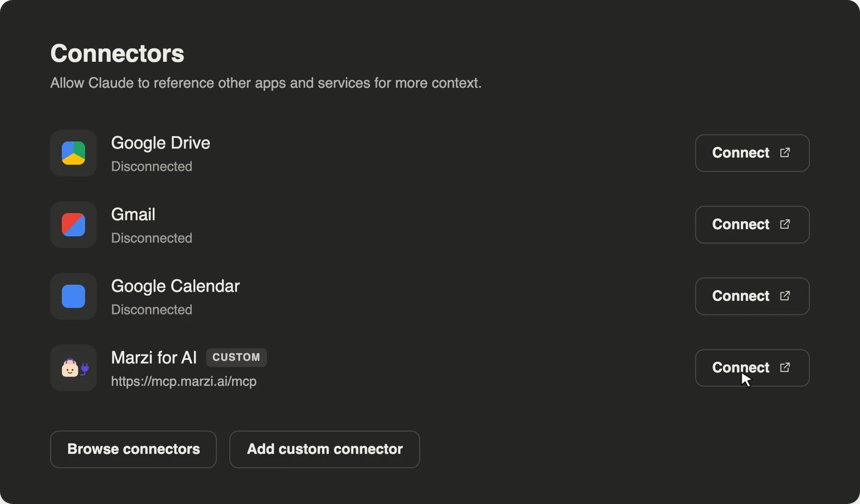Click the Connectors heading
Viewport: 860px width, 504px height.
point(117,53)
